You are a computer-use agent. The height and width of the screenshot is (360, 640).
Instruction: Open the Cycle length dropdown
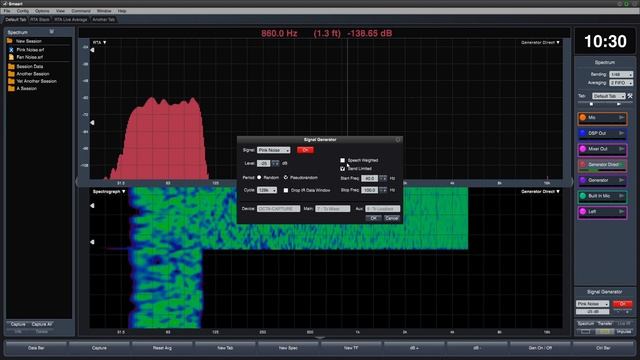267,190
